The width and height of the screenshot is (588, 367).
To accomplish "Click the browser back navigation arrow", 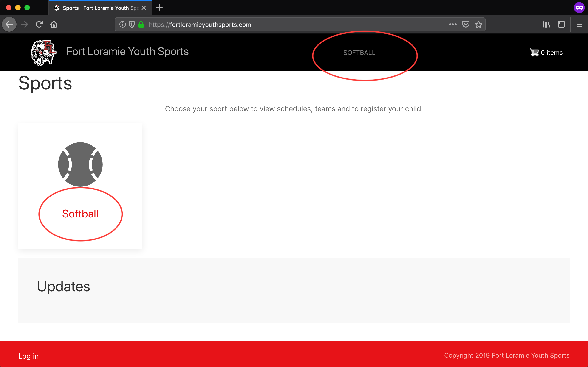I will (x=9, y=24).
